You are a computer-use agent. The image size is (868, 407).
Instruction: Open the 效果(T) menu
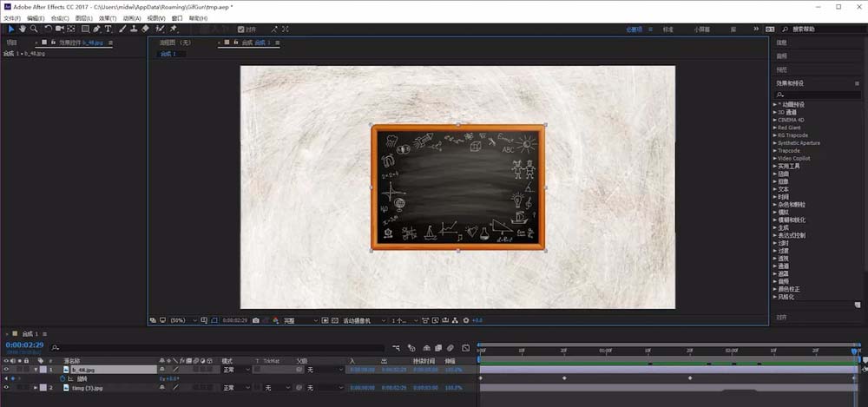coord(108,18)
